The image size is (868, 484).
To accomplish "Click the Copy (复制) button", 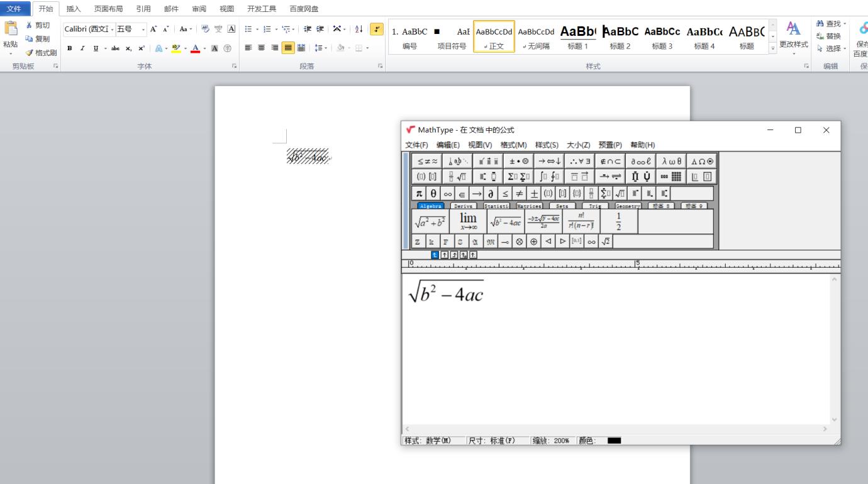I will [x=38, y=39].
